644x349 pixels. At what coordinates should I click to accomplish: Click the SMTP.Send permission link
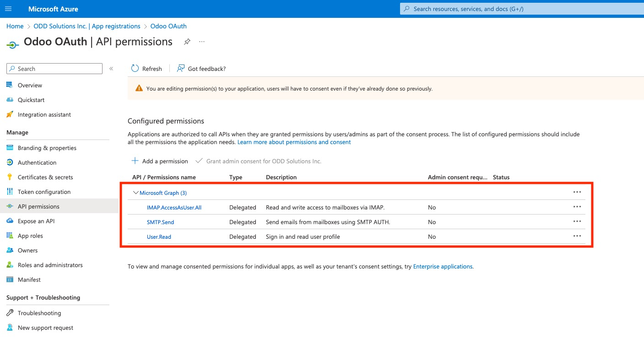pyautogui.click(x=160, y=222)
